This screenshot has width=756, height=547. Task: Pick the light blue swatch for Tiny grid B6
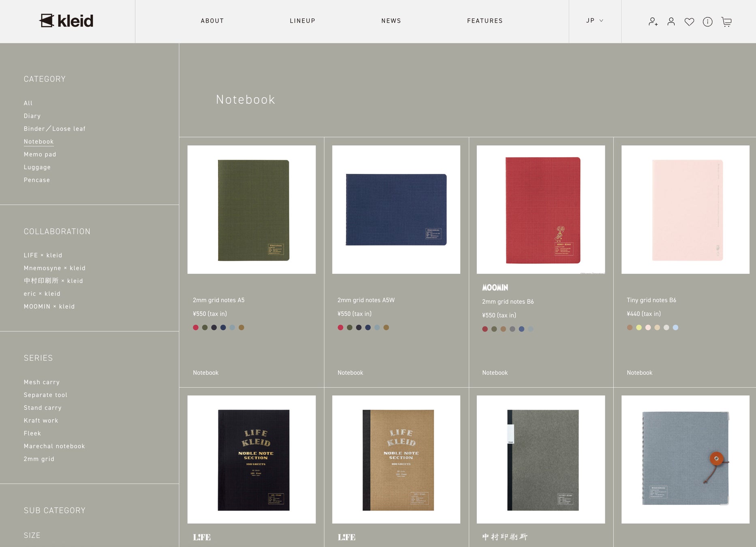click(x=675, y=327)
